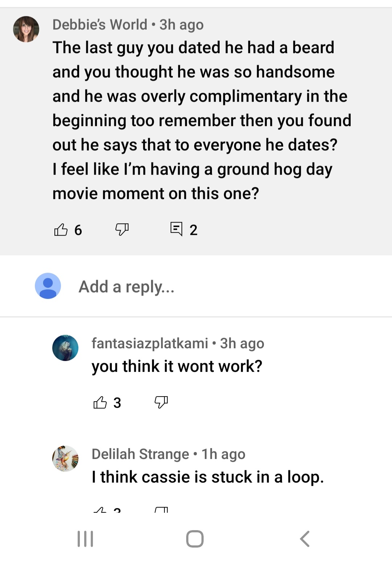Open replies icon on Debbie's comment
Image resolution: width=392 pixels, height=565 pixels.
(x=176, y=229)
